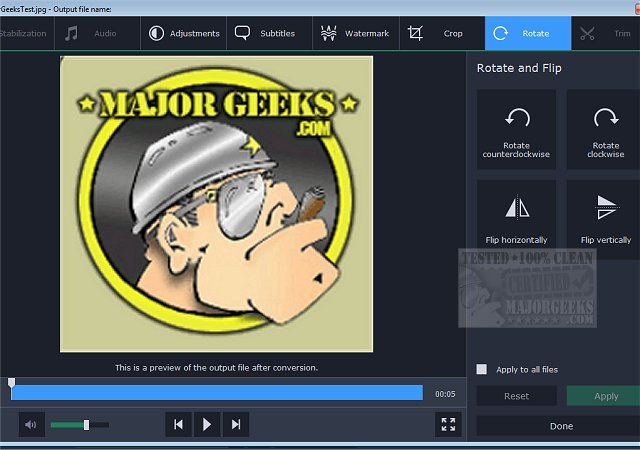Skip to the next frame
The width and height of the screenshot is (640, 450).
236,425
